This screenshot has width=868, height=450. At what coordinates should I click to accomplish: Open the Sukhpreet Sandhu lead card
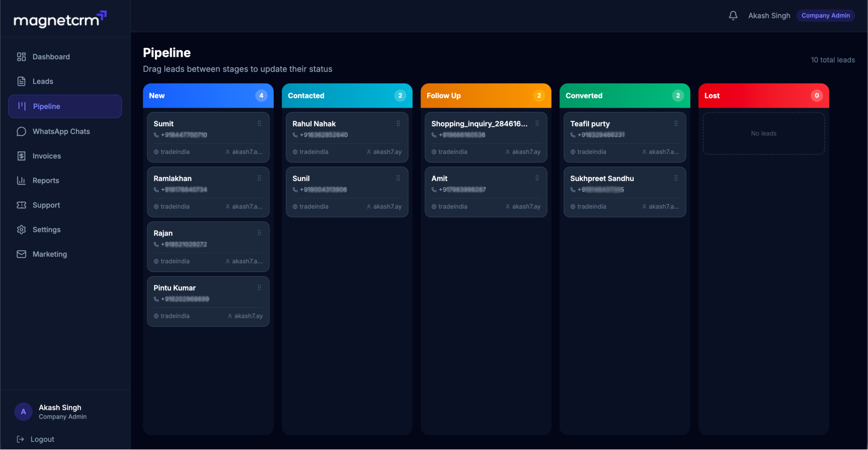point(625,192)
